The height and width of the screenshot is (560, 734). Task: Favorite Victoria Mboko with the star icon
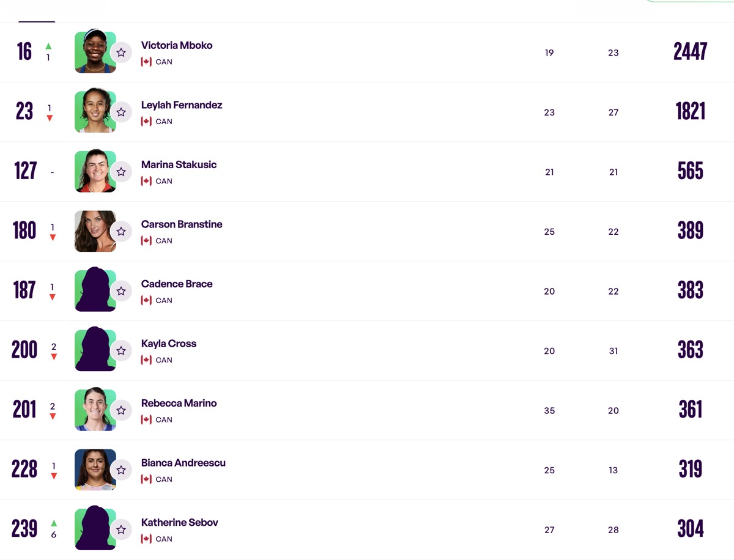coord(121,53)
